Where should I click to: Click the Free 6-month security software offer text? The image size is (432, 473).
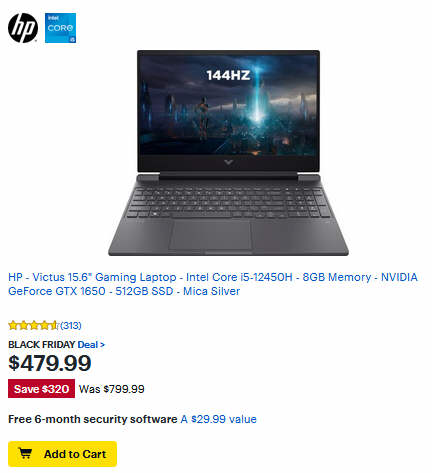(93, 419)
